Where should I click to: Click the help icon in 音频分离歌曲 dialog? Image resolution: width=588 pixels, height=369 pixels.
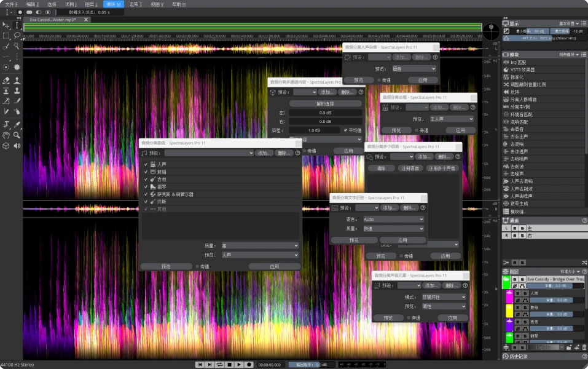point(297,153)
